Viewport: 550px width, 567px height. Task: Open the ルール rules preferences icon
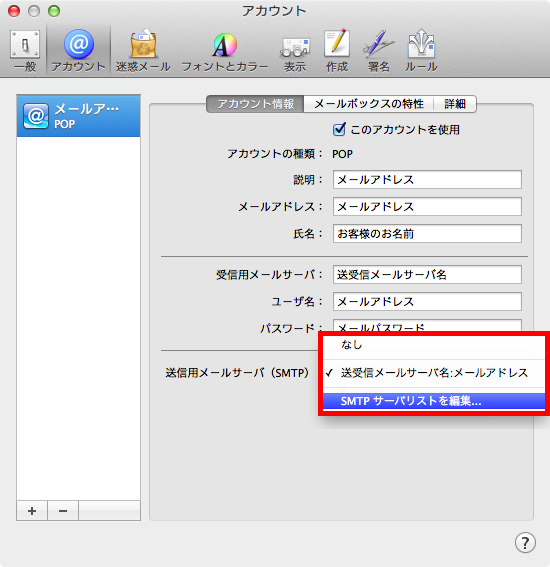[x=421, y=51]
